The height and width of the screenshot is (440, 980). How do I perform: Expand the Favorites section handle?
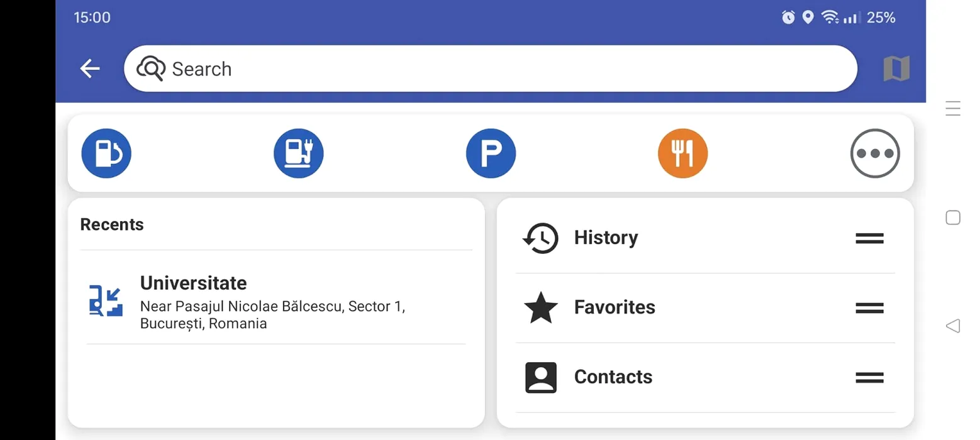click(869, 308)
